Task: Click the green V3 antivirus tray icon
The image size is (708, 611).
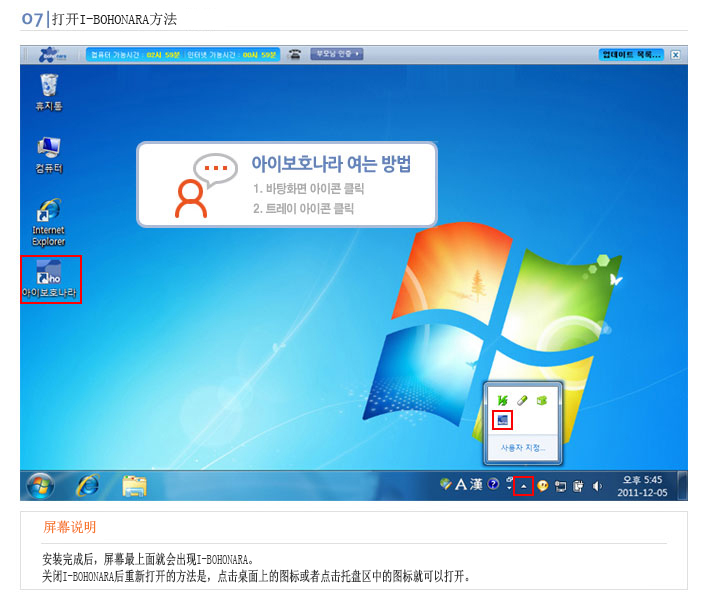Action: click(503, 400)
